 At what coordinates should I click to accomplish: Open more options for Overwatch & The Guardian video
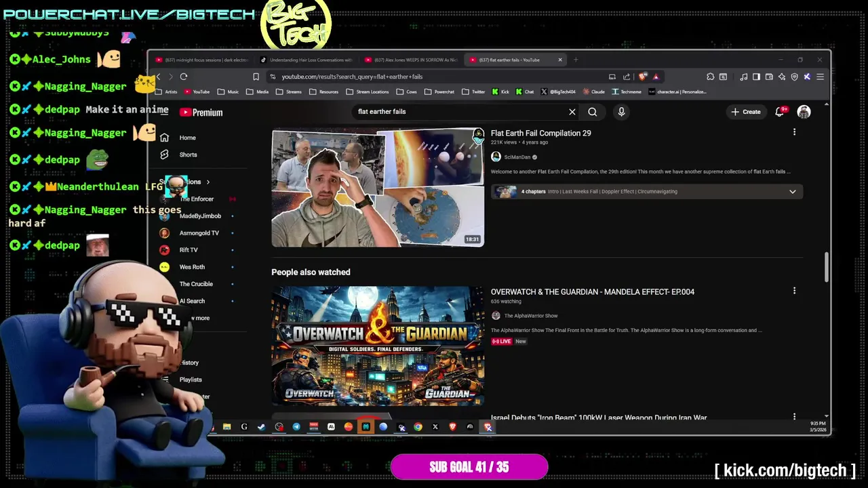click(x=794, y=291)
